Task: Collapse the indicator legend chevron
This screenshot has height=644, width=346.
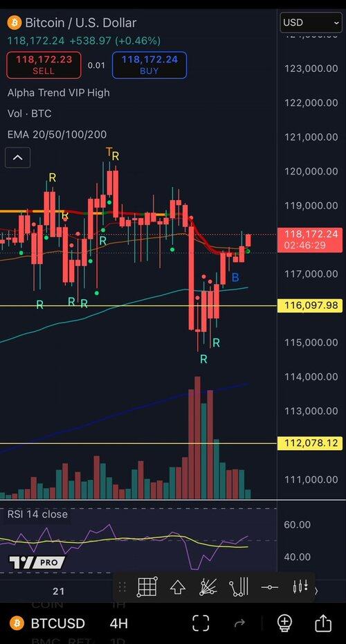Action: [x=18, y=157]
